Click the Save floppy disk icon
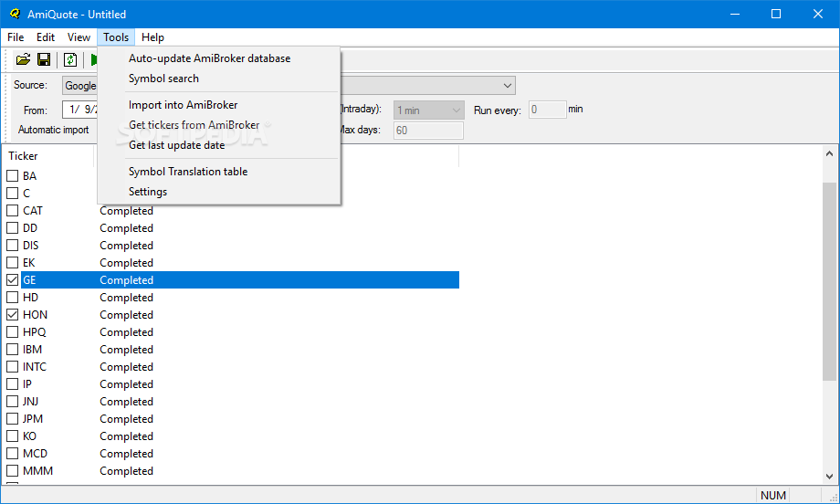 pos(44,59)
